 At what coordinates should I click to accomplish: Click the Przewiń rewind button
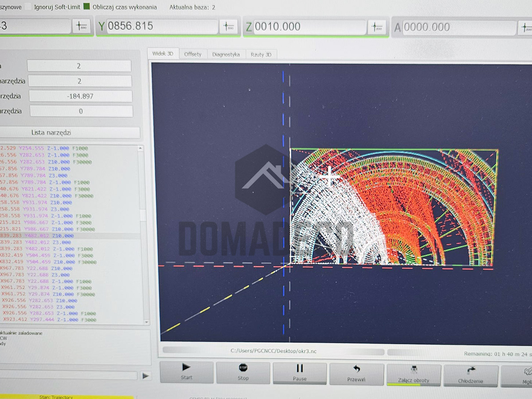click(x=356, y=374)
